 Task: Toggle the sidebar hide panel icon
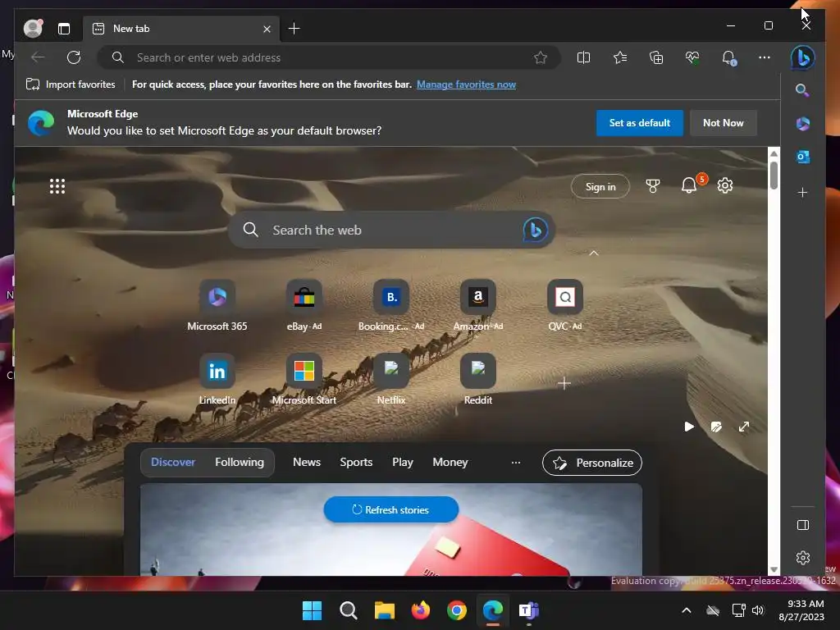[x=802, y=525]
